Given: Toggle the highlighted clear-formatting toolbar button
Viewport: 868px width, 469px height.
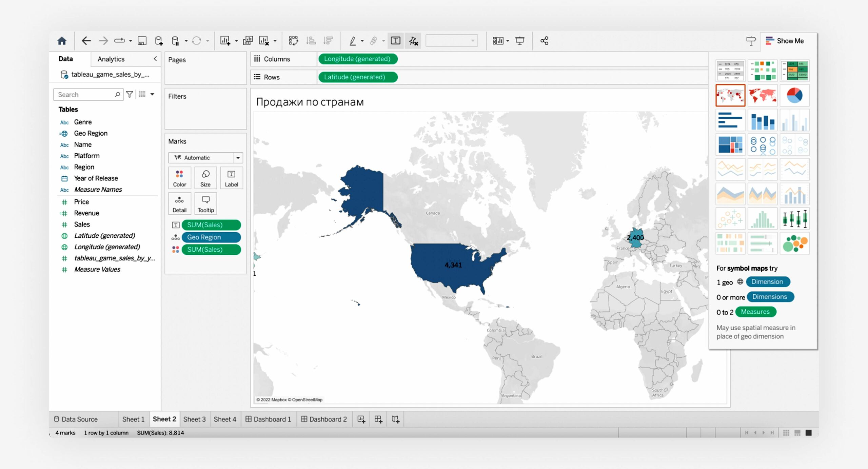Looking at the screenshot, I should (413, 41).
